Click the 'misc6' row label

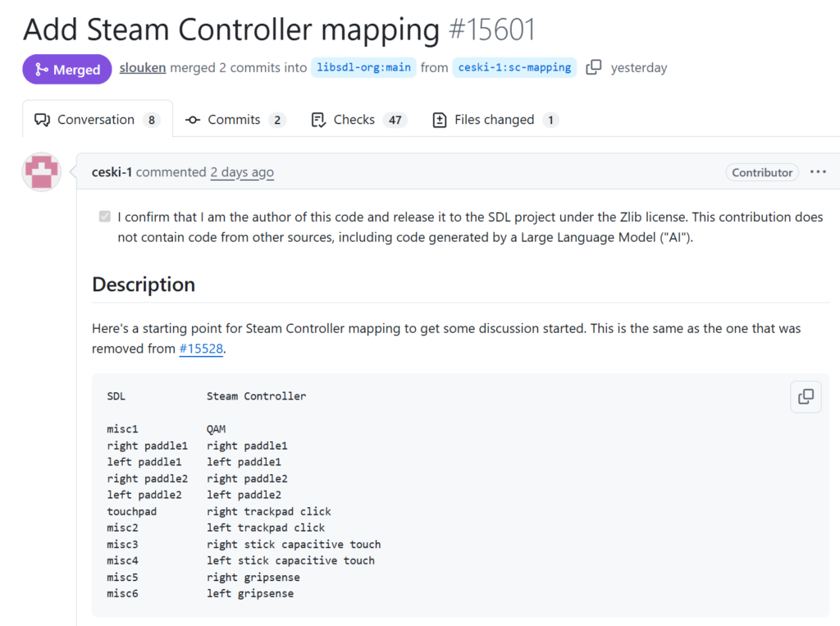click(122, 593)
